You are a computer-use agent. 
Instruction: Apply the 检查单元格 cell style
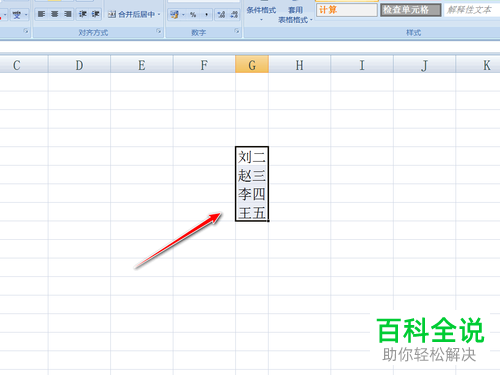click(x=411, y=10)
